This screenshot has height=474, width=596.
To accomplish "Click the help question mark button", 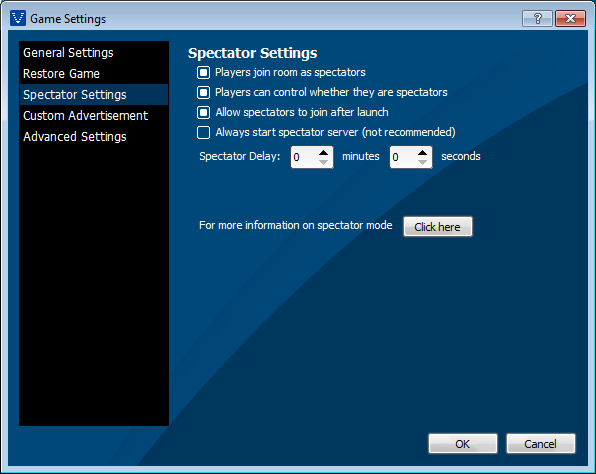I will (537, 18).
